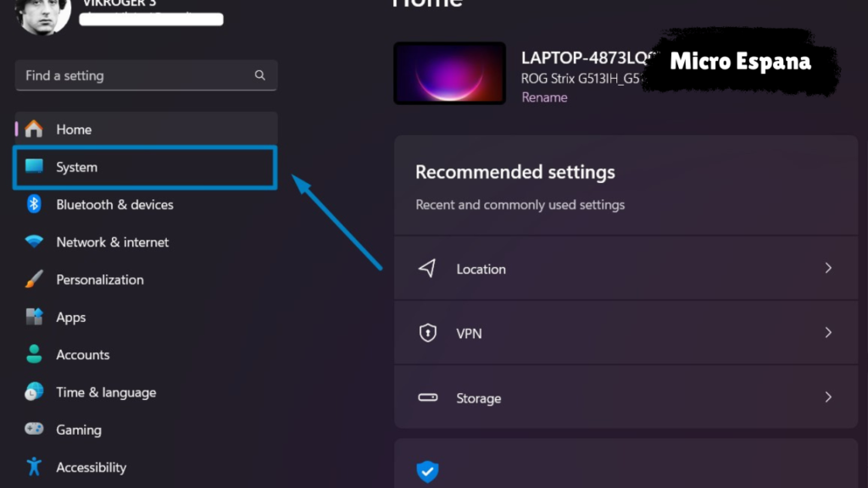
Task: Click the Accounts person icon
Action: point(34,354)
